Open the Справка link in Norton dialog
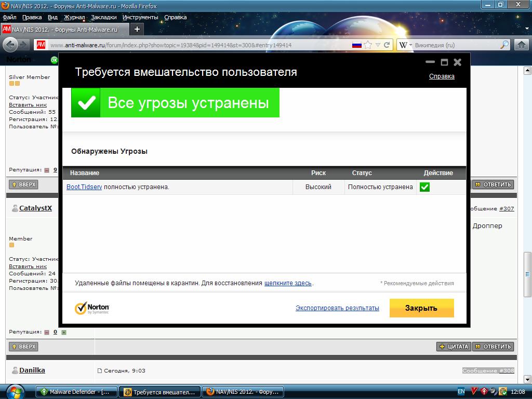Viewport: 532px width, 399px height. (442, 76)
